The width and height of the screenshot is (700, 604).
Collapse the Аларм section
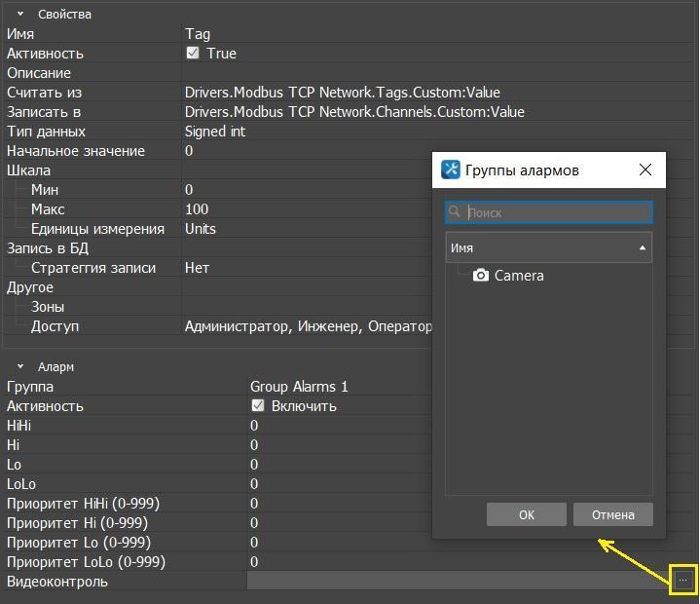coord(20,367)
